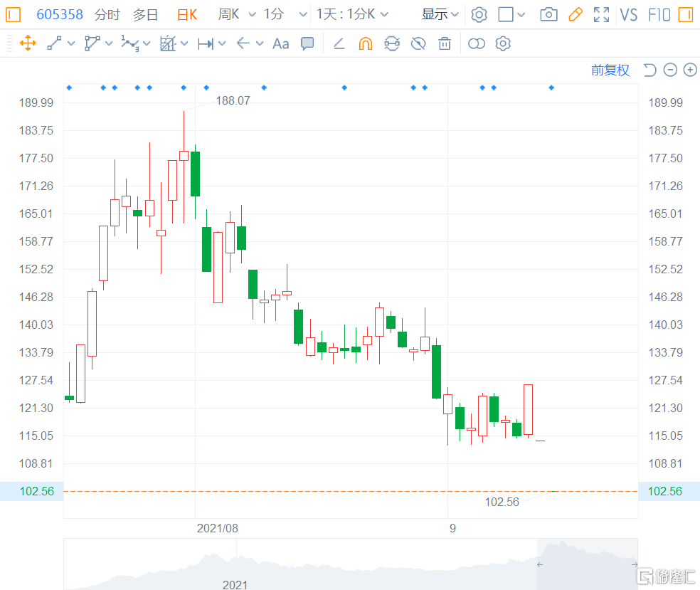Click the layout square icon
This screenshot has width=700, height=590.
506,14
